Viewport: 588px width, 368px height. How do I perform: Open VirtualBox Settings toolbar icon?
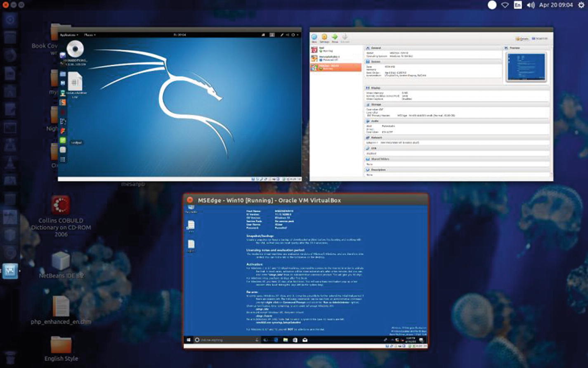pos(324,38)
